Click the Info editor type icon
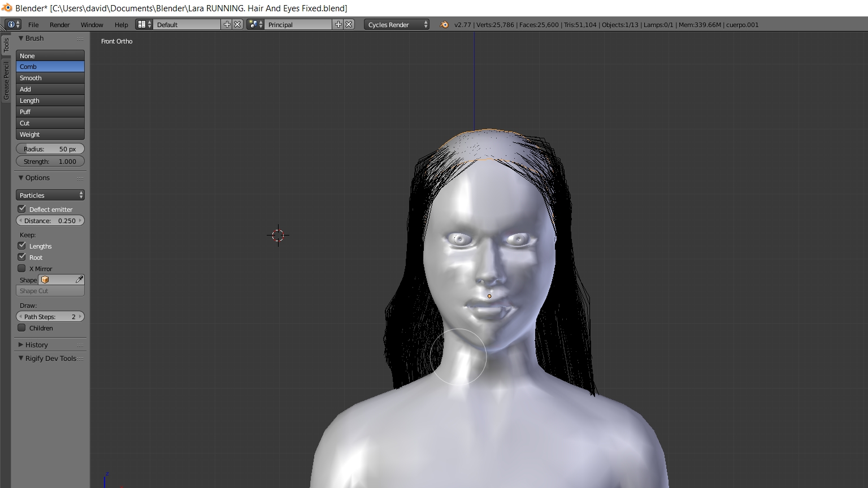Screen dimensions: 868x488 pyautogui.click(x=12, y=24)
